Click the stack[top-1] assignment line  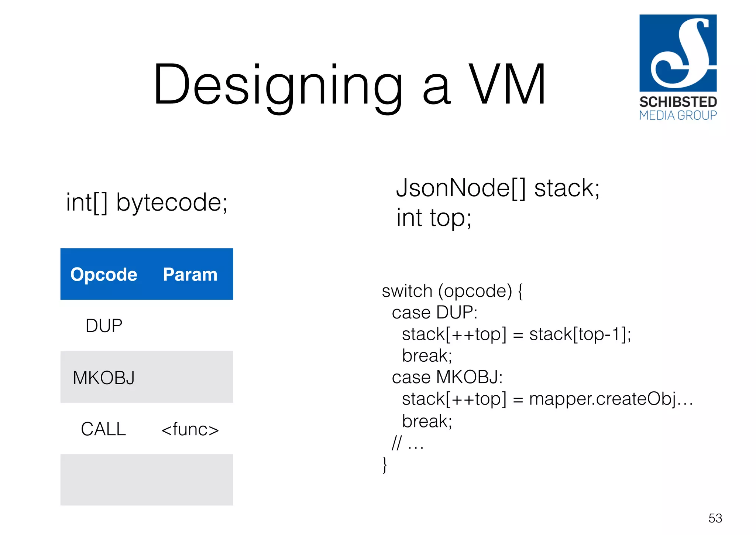tap(516, 334)
